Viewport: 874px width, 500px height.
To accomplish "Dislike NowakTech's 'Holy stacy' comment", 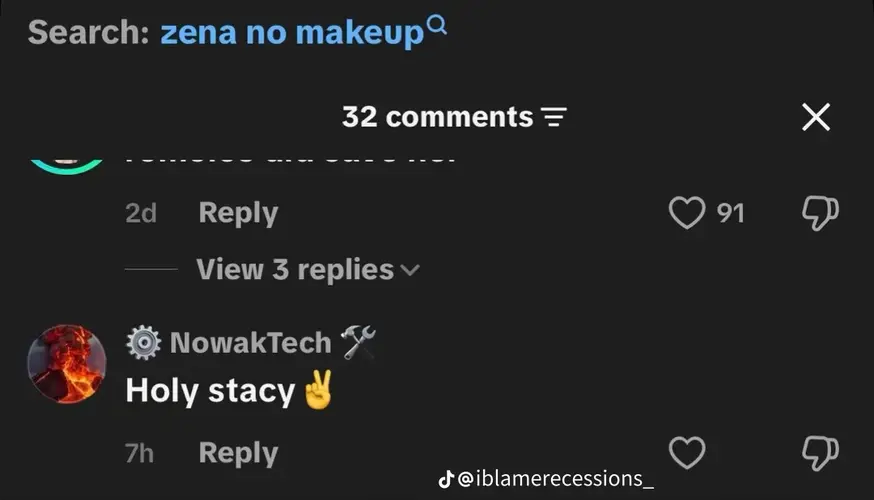I will [820, 453].
